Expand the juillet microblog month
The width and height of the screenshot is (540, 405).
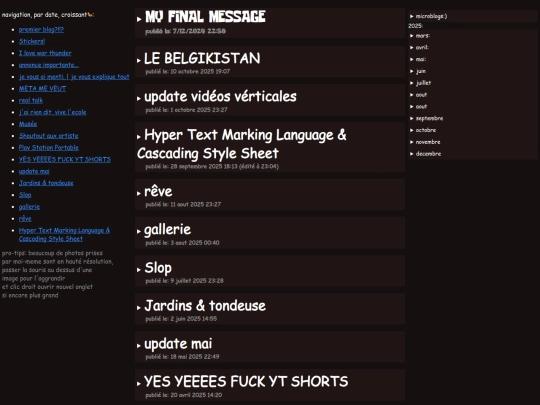click(x=420, y=83)
